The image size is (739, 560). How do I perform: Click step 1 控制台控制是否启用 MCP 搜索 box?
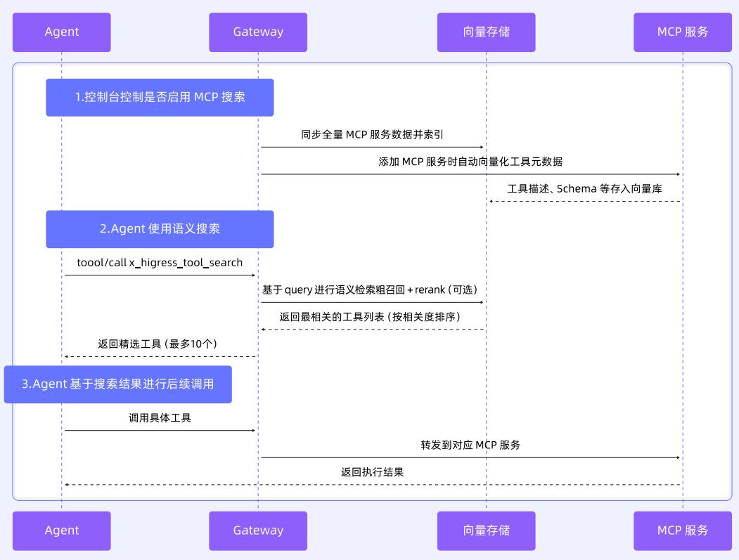coord(160,98)
